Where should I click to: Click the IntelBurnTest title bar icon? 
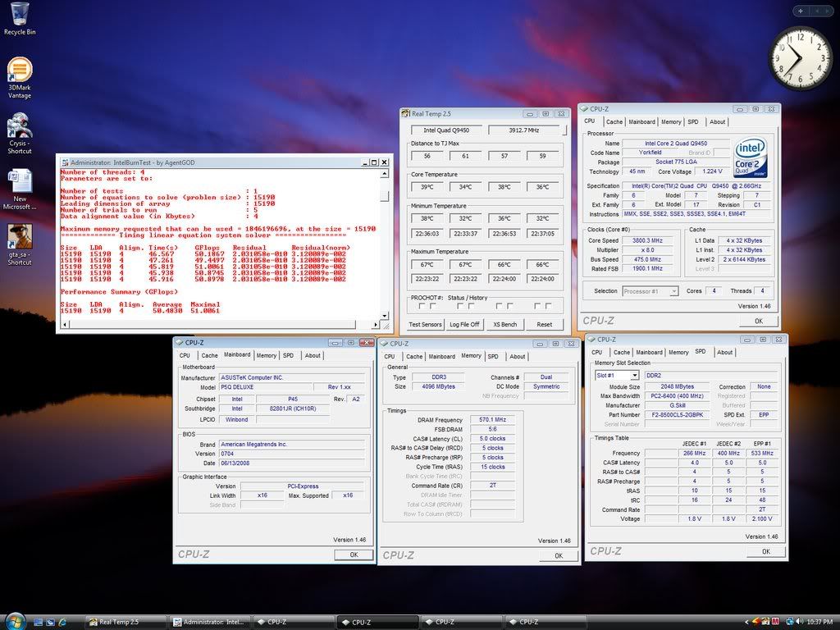pyautogui.click(x=65, y=162)
